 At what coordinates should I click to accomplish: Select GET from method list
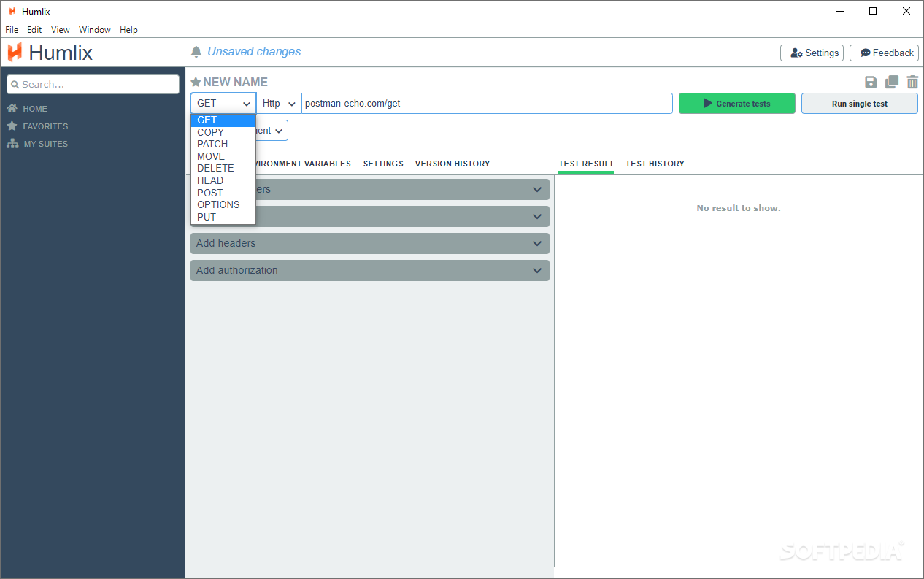click(x=223, y=120)
